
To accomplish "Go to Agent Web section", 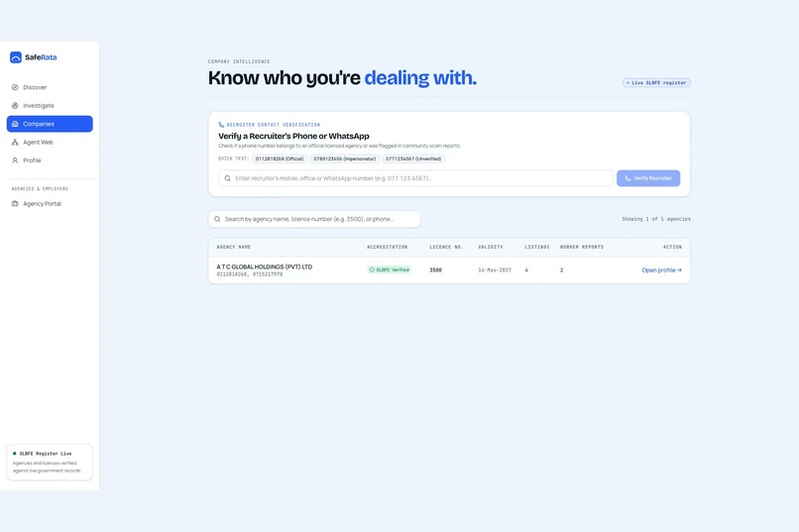I will point(50,143).
